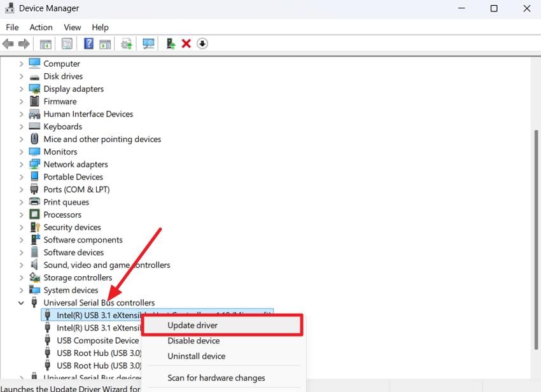Expand the Display adapters category

pyautogui.click(x=21, y=88)
